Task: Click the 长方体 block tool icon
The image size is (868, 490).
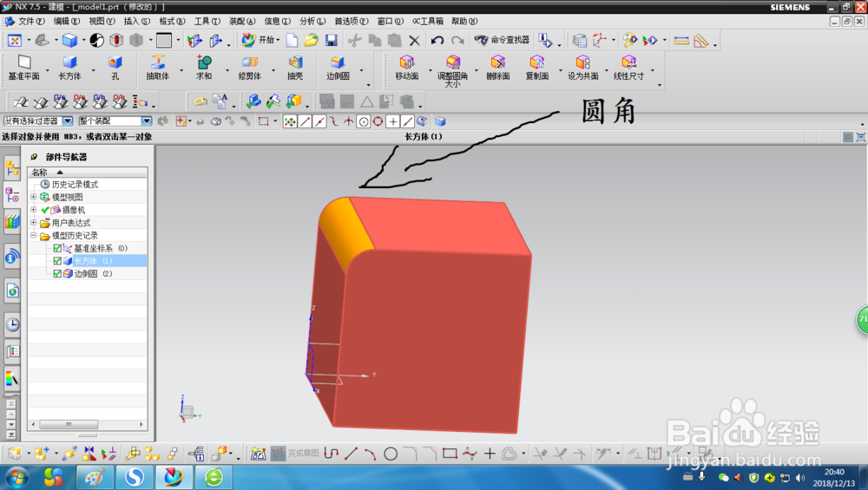Action: (x=69, y=68)
